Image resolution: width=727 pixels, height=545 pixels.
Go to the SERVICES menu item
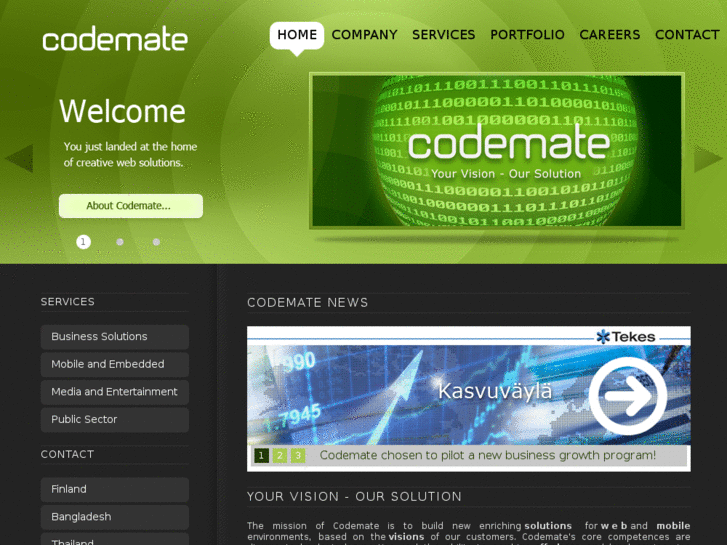pyautogui.click(x=444, y=35)
